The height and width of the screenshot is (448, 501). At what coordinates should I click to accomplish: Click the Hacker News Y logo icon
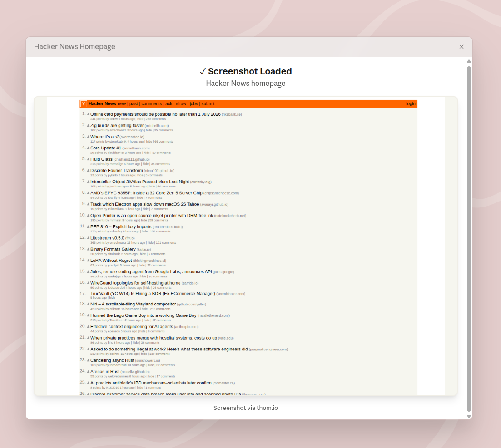tap(83, 103)
